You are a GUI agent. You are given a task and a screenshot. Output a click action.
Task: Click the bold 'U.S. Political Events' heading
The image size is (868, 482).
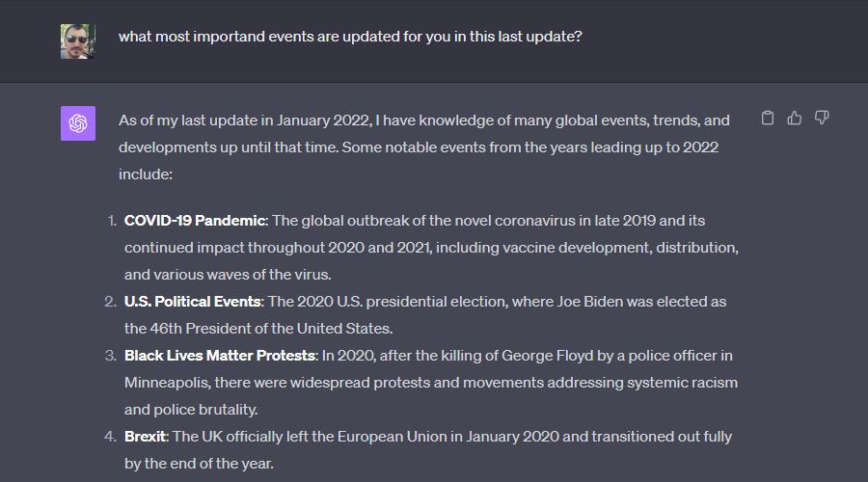[193, 302]
